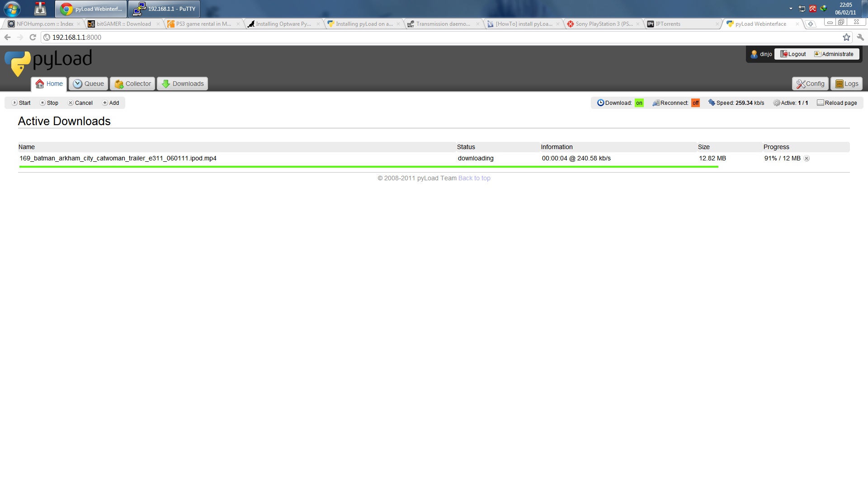Switch to bitGAMER Download browser tab
The width and height of the screenshot is (868, 488).
[123, 24]
